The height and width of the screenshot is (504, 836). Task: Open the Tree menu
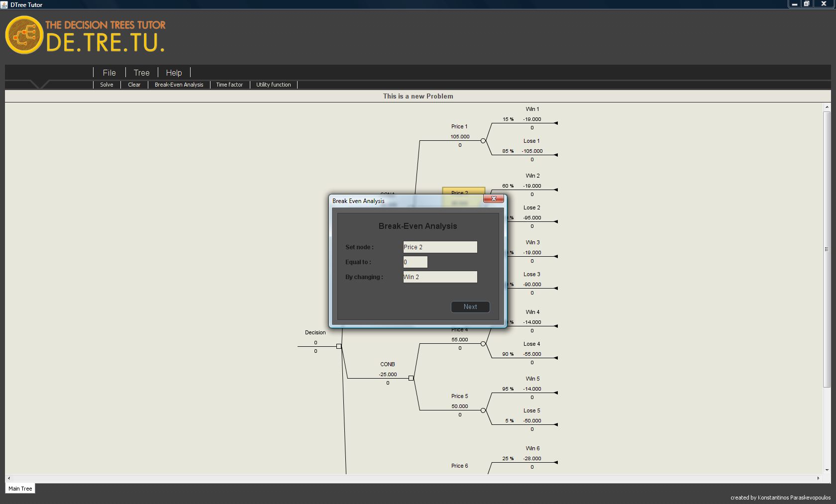pyautogui.click(x=141, y=73)
